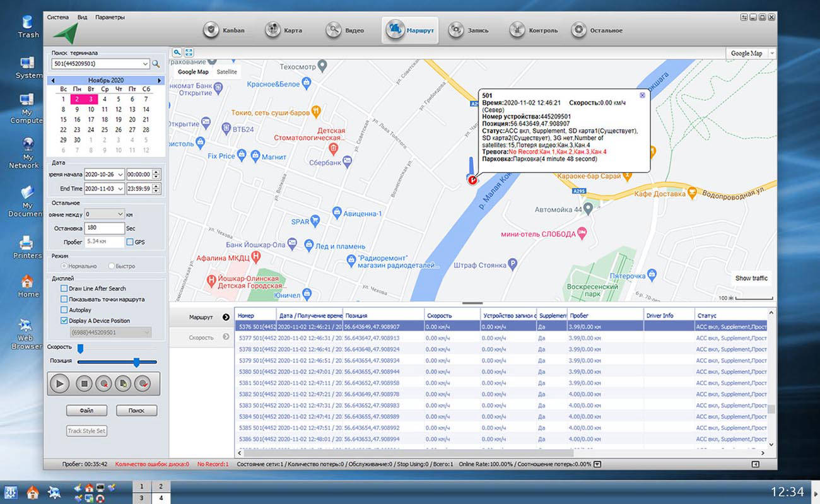Image resolution: width=820 pixels, height=504 pixels.
Task: Click the terminal search magnifier icon
Action: coord(156,64)
